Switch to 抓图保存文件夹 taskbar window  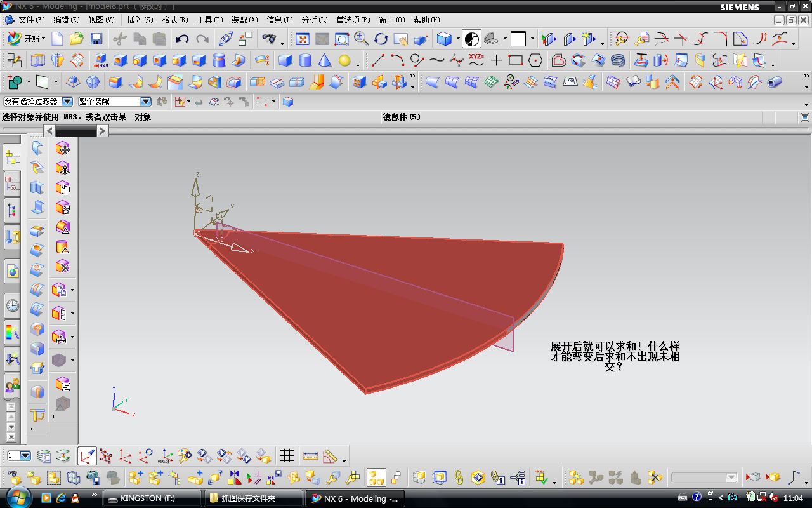point(254,498)
